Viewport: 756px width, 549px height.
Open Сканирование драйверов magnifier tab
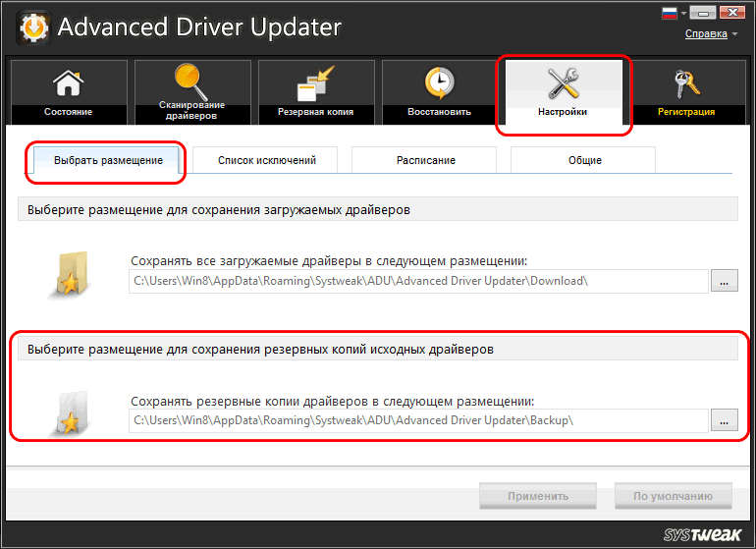[x=192, y=91]
